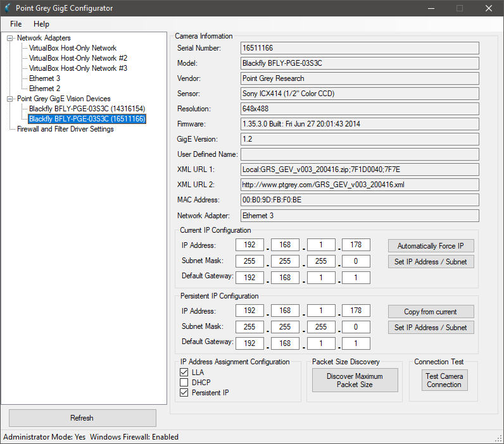This screenshot has height=444, width=504.
Task: Click Windows Firewall: Enabled status text
Action: [x=134, y=437]
